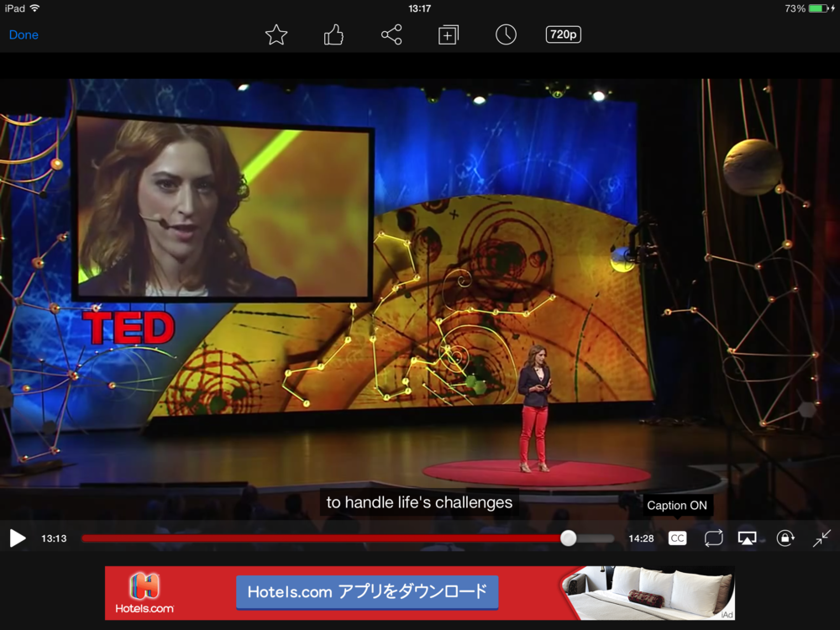Click the Hotels.com logo in the ad
This screenshot has width=840, height=630.
(x=144, y=593)
